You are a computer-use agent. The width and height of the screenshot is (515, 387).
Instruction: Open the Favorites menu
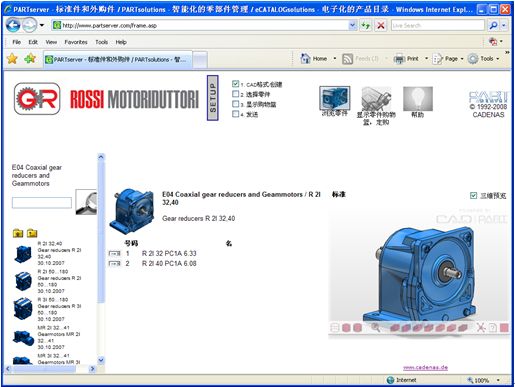tap(76, 42)
